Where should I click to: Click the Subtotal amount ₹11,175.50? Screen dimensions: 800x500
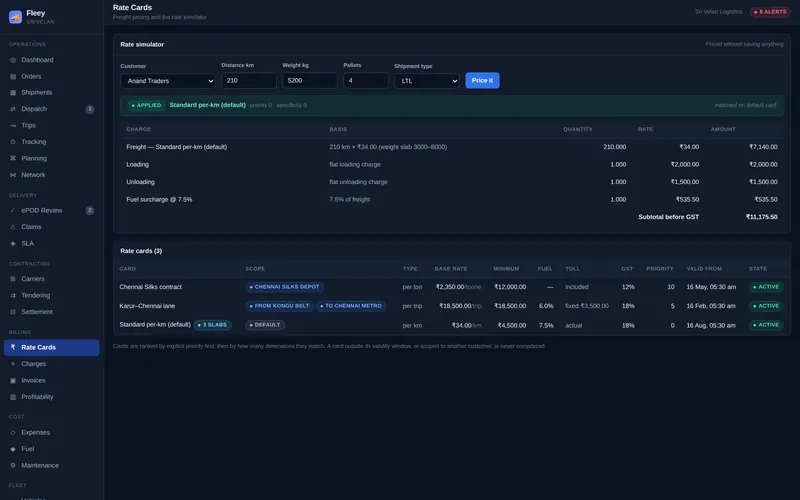761,217
